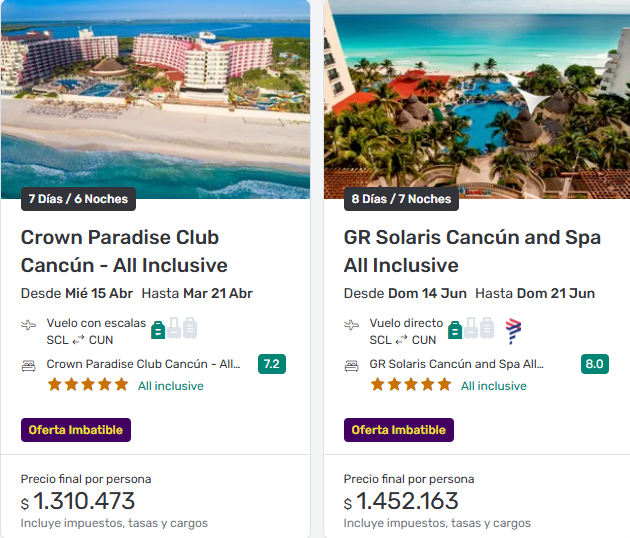The image size is (630, 538).
Task: Open Crown Paradise Club Cancún package title
Action: 120,251
